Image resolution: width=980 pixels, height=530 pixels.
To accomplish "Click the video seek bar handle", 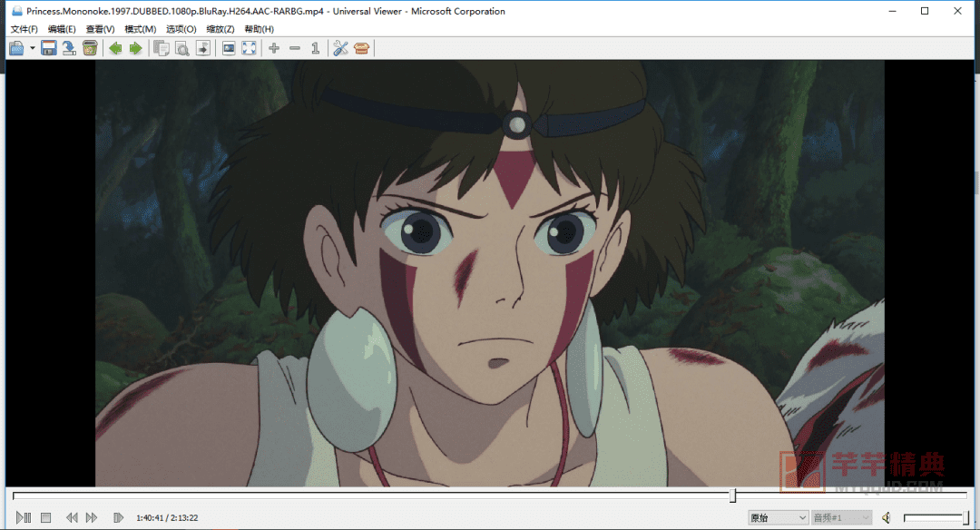I will point(732,496).
